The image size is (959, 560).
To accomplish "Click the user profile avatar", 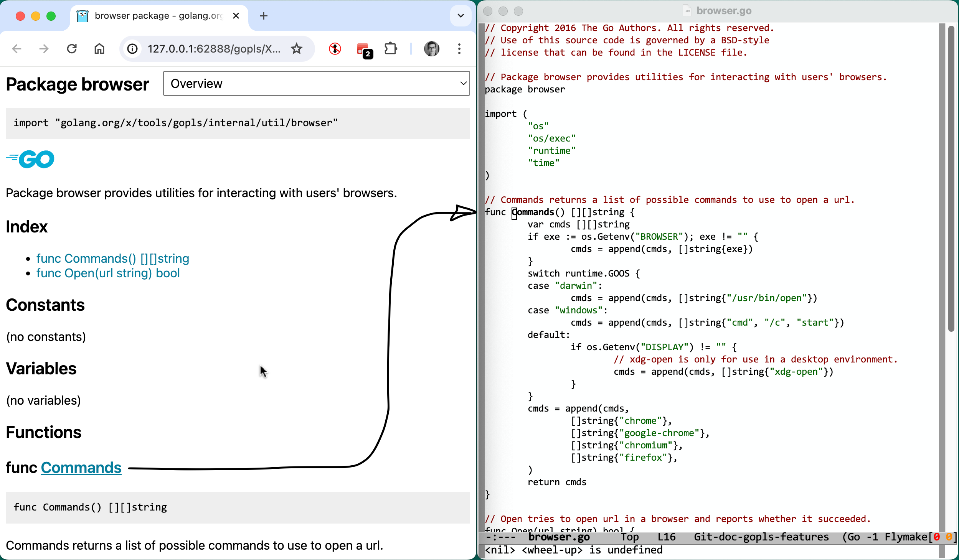I will (431, 49).
